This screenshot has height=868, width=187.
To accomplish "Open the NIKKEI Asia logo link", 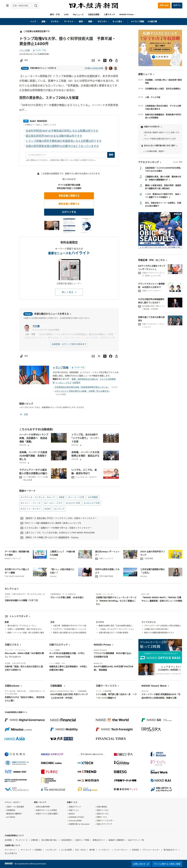I will [x=14, y=739].
